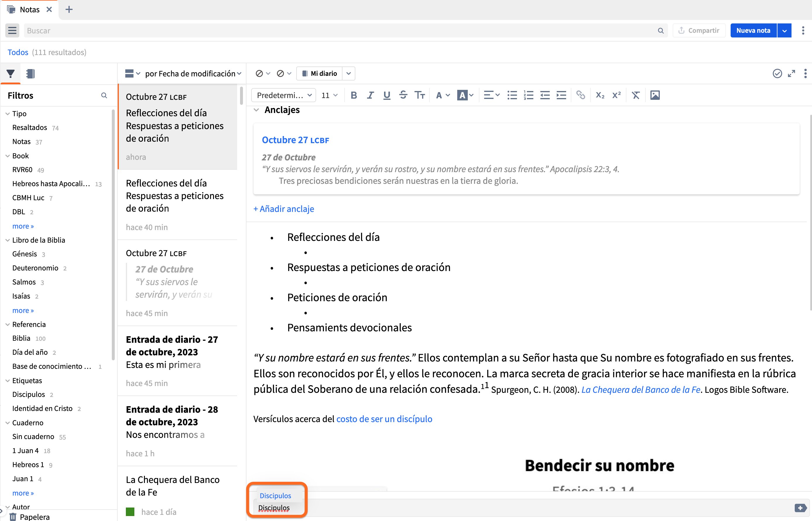Open a new tab with plus
The image size is (812, 521).
pos(69,9)
